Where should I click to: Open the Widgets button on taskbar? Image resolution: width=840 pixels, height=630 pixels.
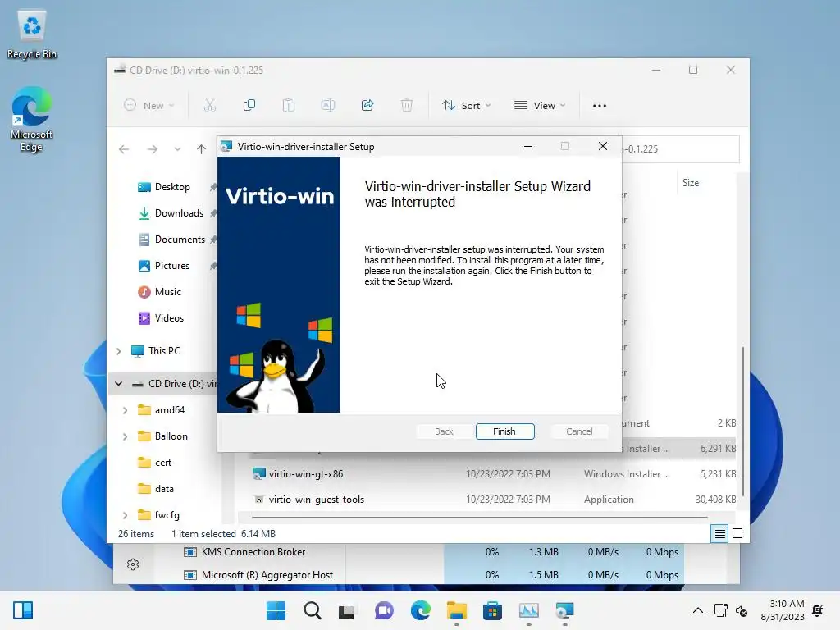coord(23,610)
